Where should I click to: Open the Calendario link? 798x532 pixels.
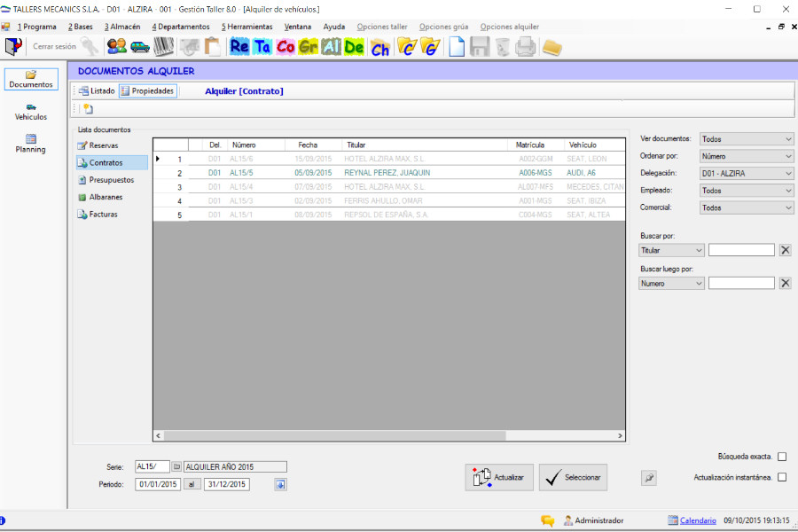[698, 520]
